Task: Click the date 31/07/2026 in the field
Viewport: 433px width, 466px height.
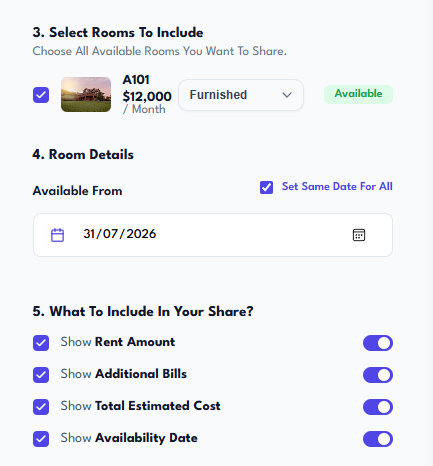Action: (120, 234)
